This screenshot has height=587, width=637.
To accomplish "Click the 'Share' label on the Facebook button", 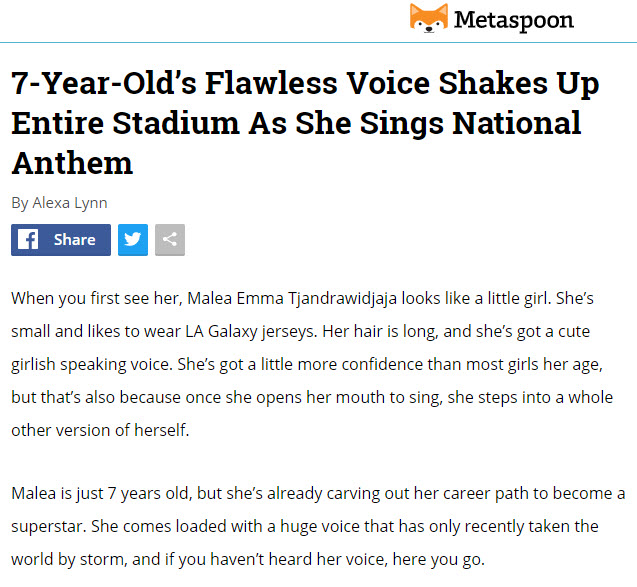I will tap(75, 240).
